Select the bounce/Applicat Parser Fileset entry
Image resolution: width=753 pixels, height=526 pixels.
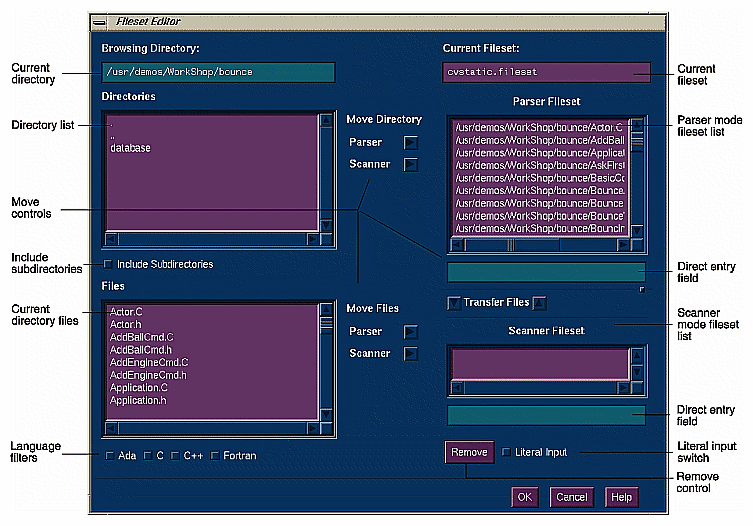(540, 153)
